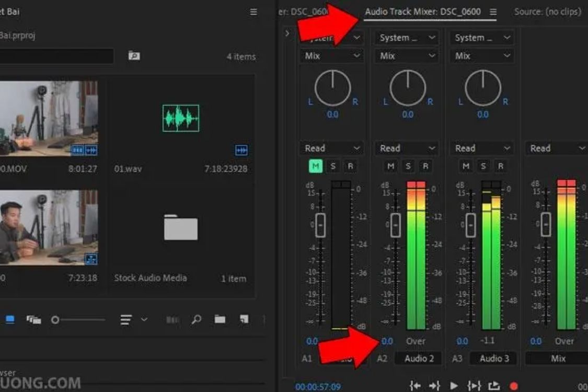Play the sequence from the mixer transport
This screenshot has height=392, width=588.
click(x=454, y=386)
